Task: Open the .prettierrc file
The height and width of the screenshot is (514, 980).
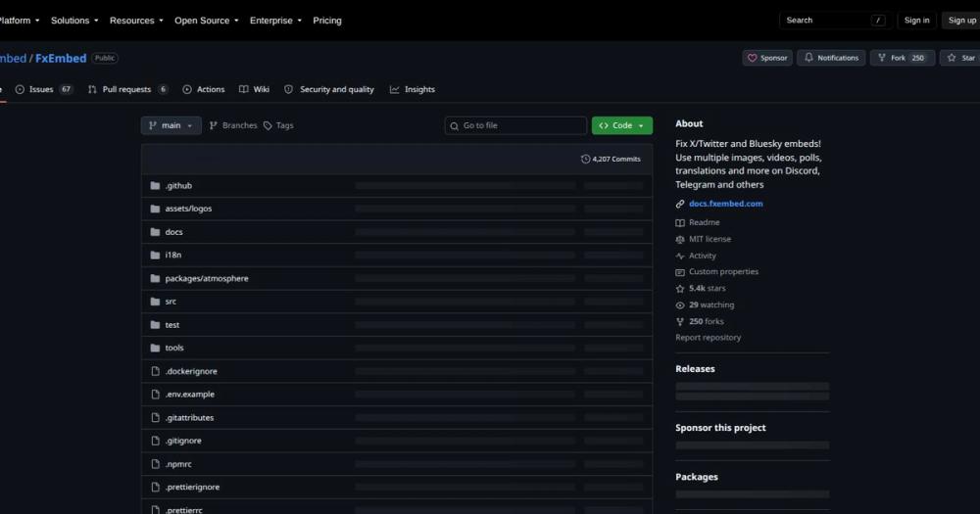Action: (x=184, y=510)
